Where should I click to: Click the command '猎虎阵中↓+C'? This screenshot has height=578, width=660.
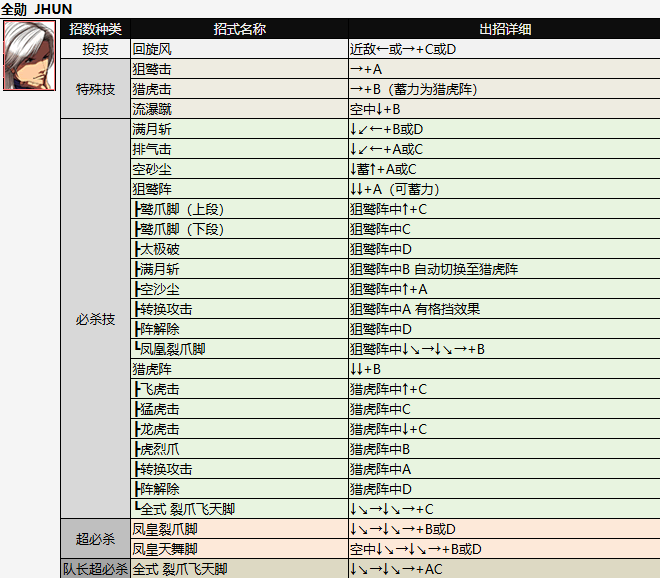pyautogui.click(x=389, y=429)
